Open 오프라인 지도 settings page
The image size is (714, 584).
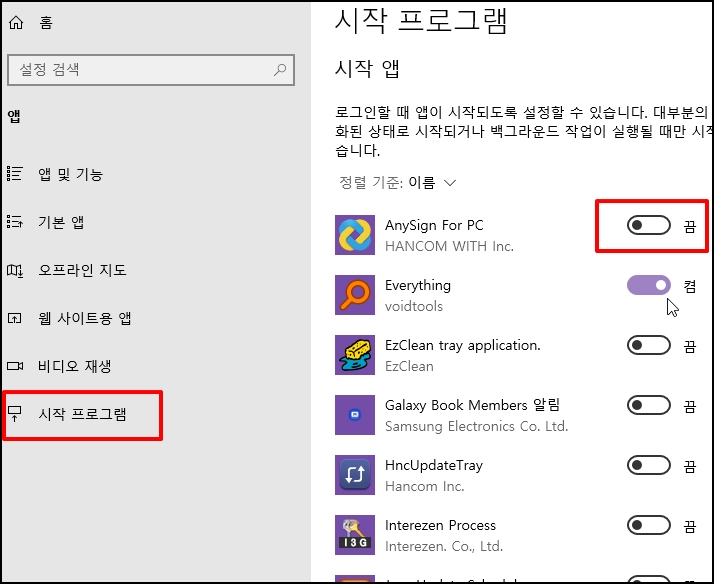[x=82, y=270]
